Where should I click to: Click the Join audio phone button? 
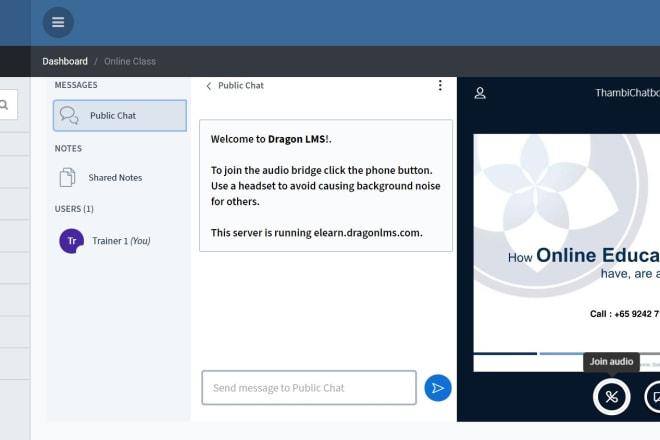click(612, 397)
